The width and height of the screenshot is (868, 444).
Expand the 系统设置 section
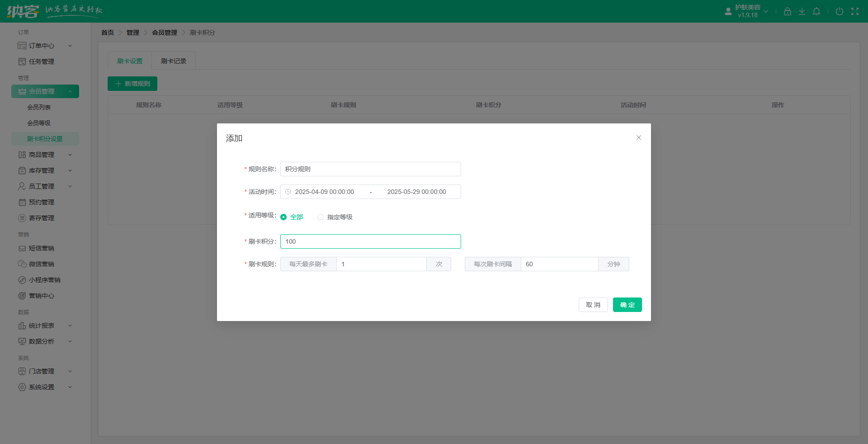click(41, 387)
